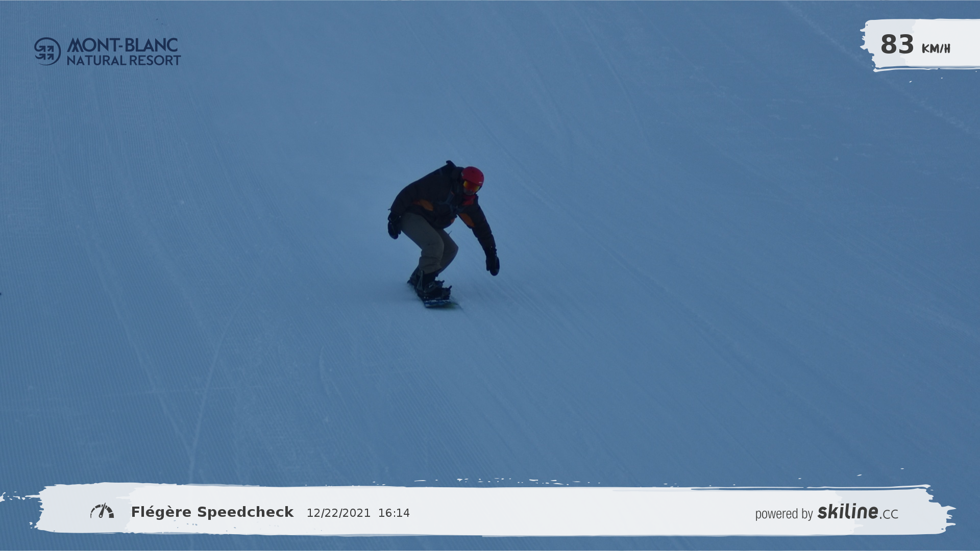Click the rider's left glove near knee
The height and width of the screenshot is (551, 980).
pos(394,228)
